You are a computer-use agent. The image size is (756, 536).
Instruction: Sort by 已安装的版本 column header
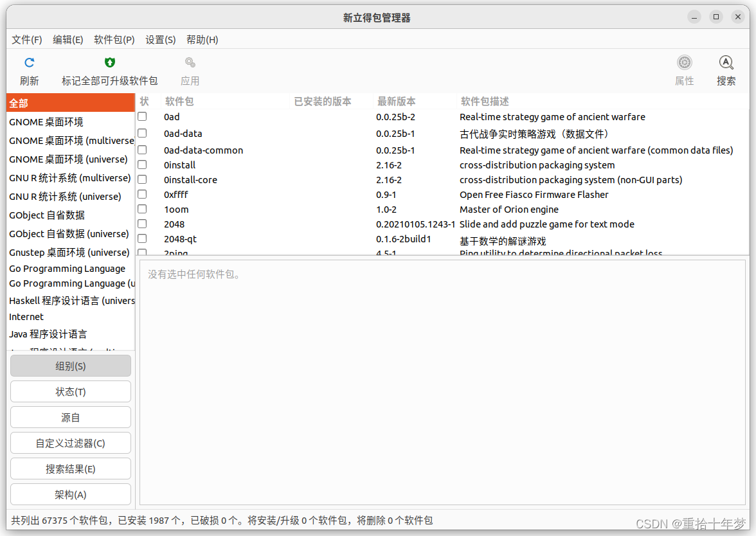331,102
